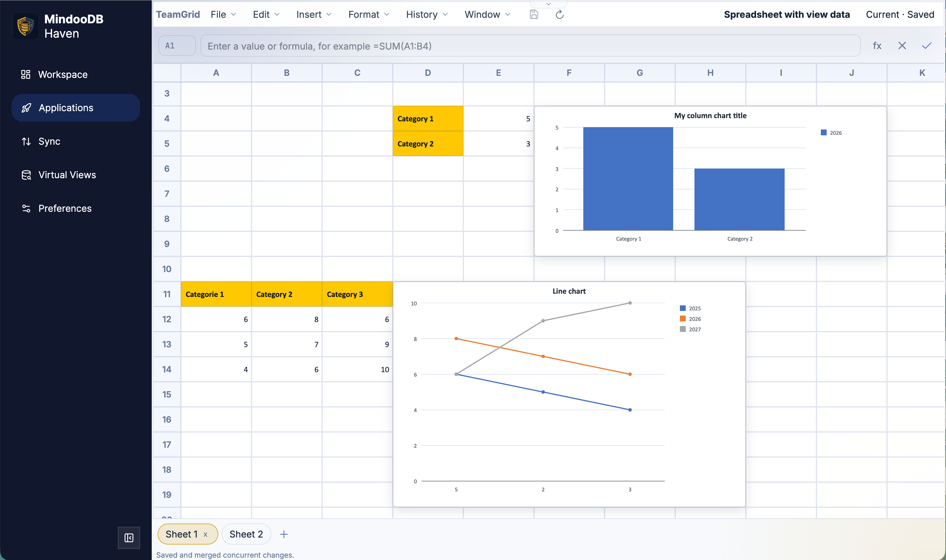
Task: Open the Format menu dropdown
Action: (369, 14)
